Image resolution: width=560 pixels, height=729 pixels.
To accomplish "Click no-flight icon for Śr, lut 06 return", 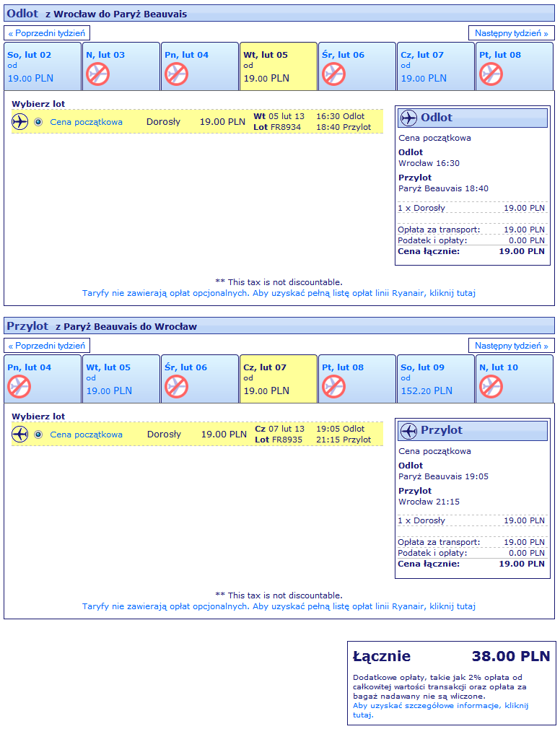I will (176, 387).
